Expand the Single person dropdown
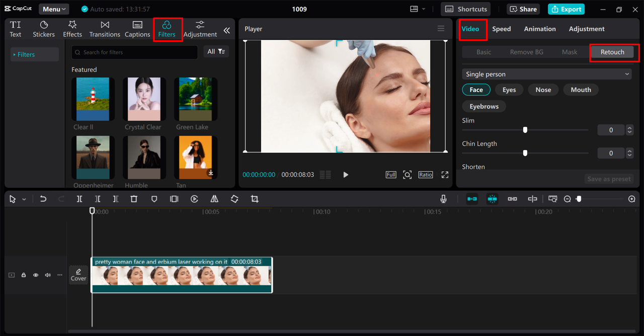This screenshot has height=336, width=644. [547, 74]
